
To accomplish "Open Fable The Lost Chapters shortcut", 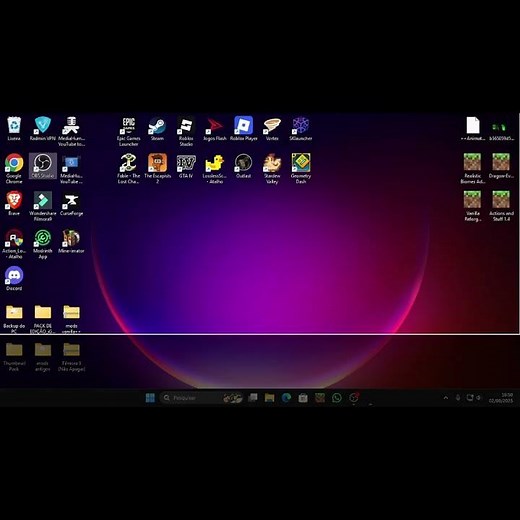I will click(x=129, y=168).
